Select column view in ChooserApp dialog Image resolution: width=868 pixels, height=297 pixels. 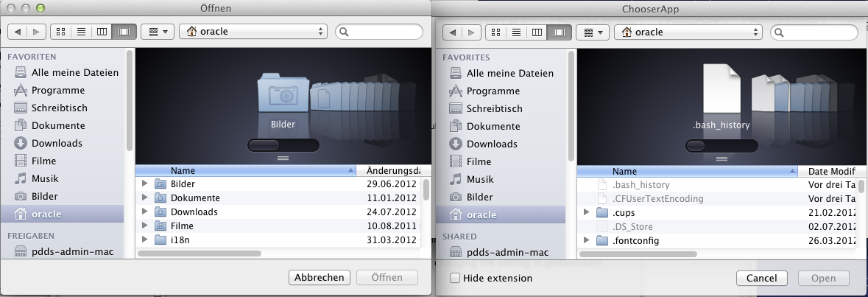coord(537,32)
